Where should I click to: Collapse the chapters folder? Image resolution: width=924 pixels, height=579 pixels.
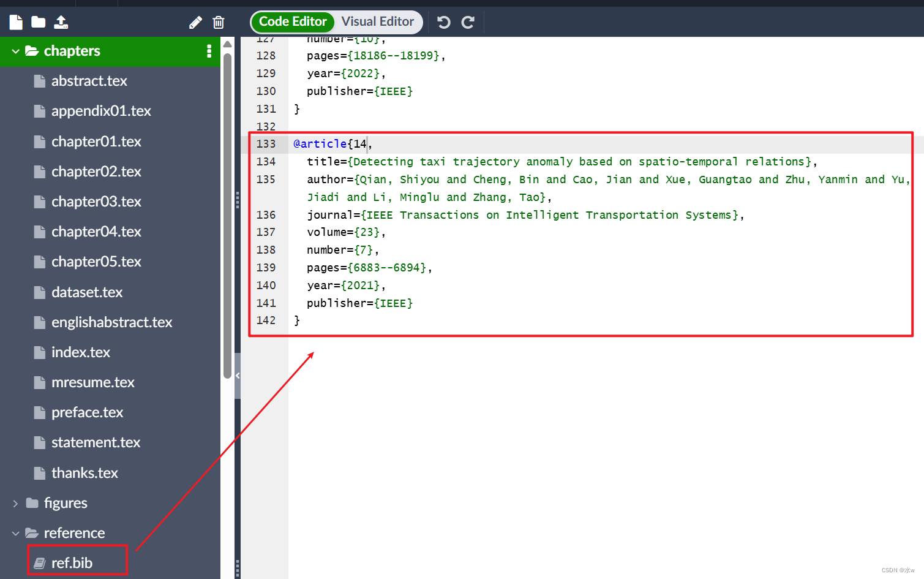[15, 51]
